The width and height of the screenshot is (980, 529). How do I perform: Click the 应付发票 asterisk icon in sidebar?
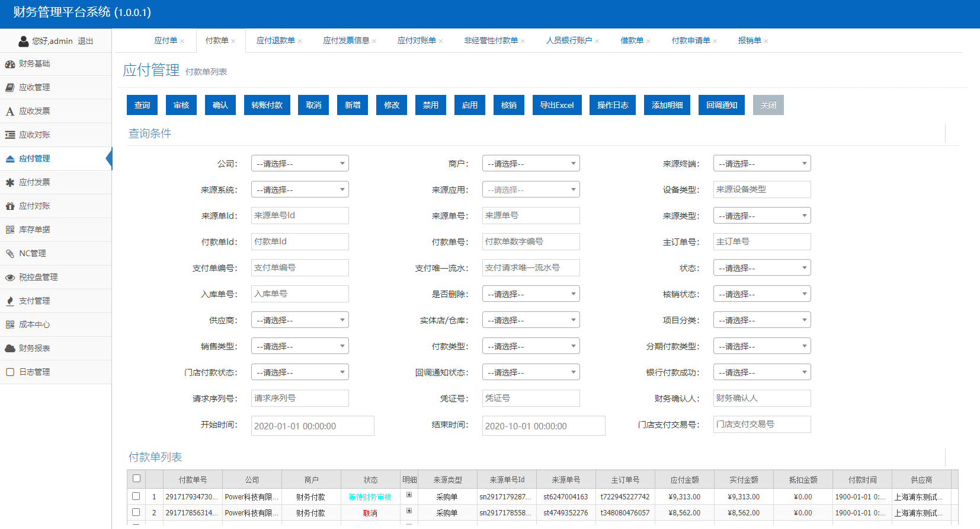pyautogui.click(x=10, y=183)
